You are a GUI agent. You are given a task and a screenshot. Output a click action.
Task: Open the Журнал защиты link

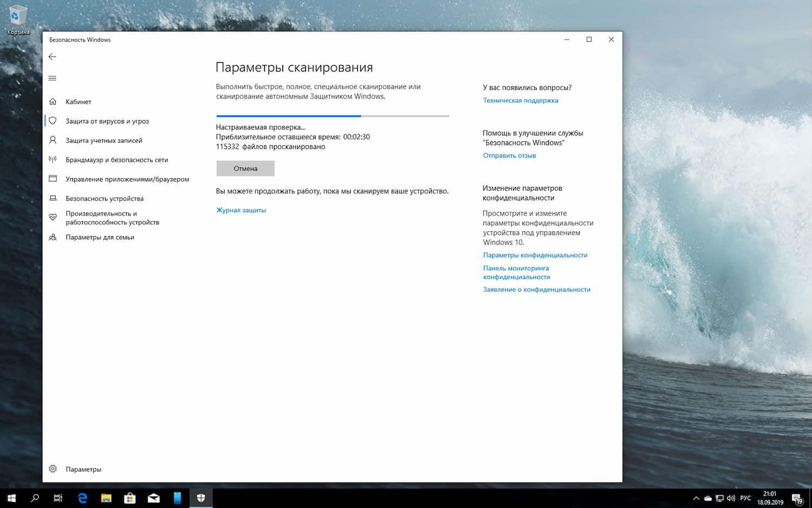pos(241,210)
